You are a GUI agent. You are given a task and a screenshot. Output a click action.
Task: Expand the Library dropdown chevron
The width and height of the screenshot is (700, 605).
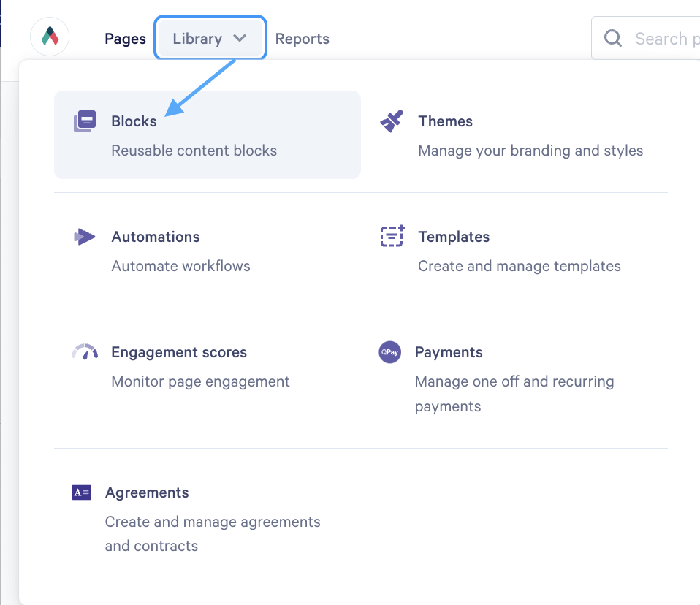pyautogui.click(x=240, y=39)
